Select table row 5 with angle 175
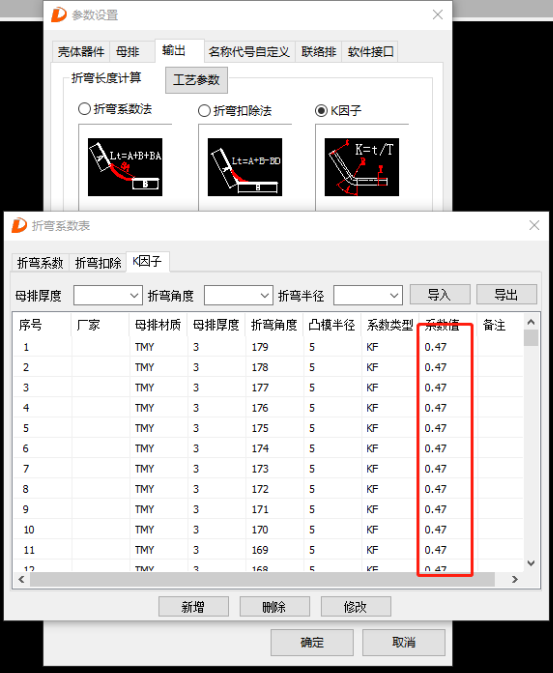 [268, 428]
